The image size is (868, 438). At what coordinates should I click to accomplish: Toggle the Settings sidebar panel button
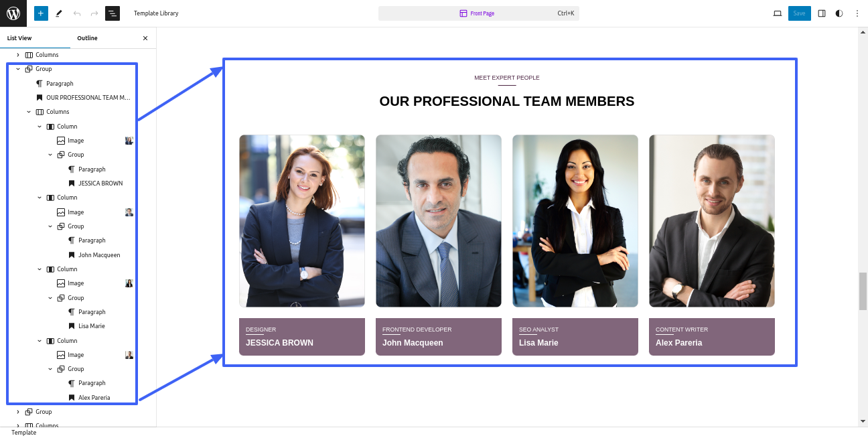click(x=822, y=13)
